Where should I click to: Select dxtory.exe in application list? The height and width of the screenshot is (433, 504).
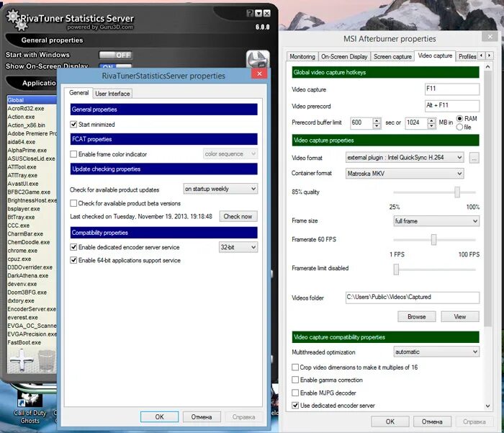click(32, 300)
